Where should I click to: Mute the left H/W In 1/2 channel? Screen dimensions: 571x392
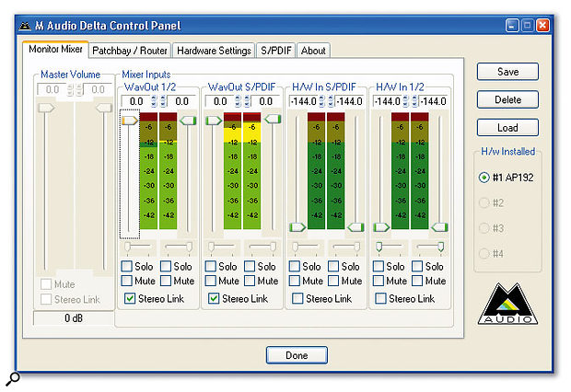(379, 281)
